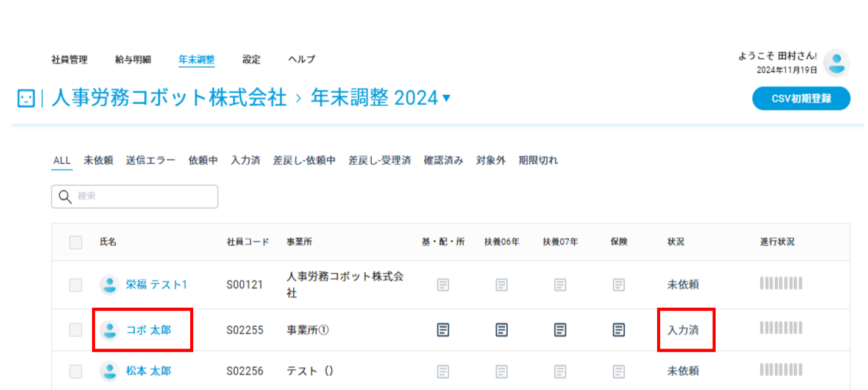Click employee code S00121
The width and height of the screenshot is (868, 390).
pos(245,284)
